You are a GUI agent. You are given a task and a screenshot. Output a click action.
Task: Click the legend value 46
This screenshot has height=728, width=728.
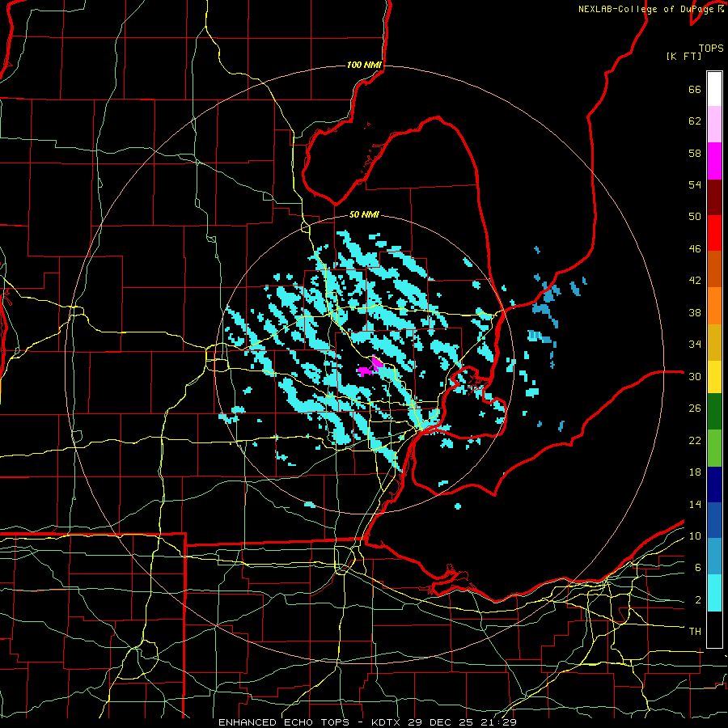695,249
